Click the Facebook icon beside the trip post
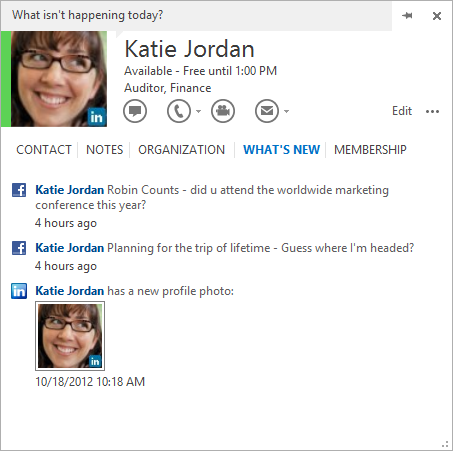Image resolution: width=453 pixels, height=451 pixels. [x=19, y=248]
